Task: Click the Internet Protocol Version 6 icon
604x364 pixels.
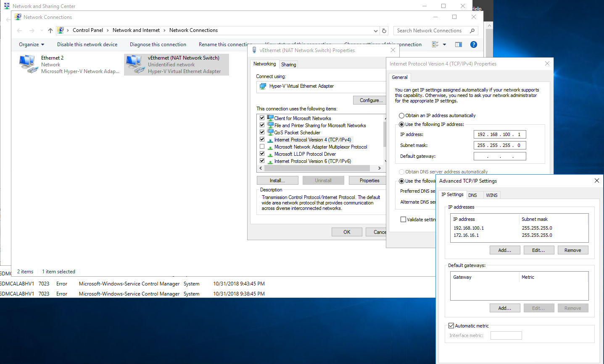Action: [x=270, y=161]
